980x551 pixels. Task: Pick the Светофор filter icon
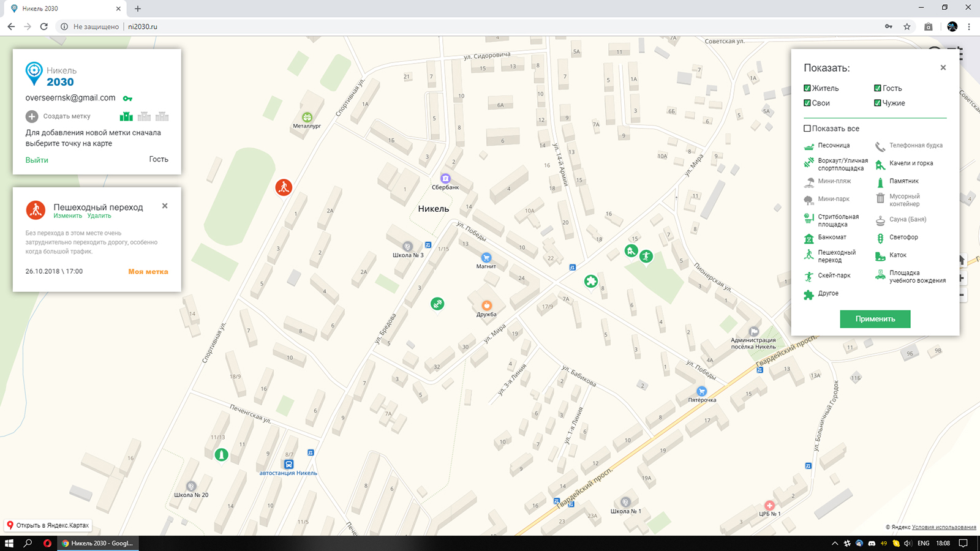(880, 238)
